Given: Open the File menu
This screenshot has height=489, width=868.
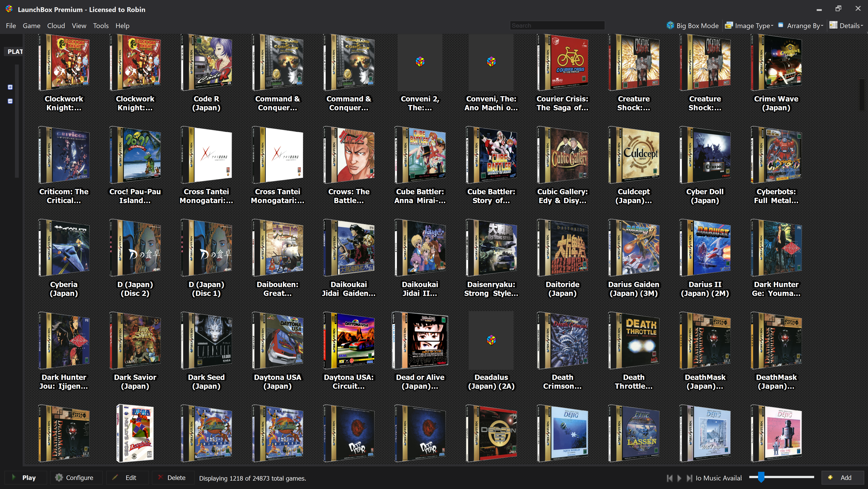Looking at the screenshot, I should (11, 26).
